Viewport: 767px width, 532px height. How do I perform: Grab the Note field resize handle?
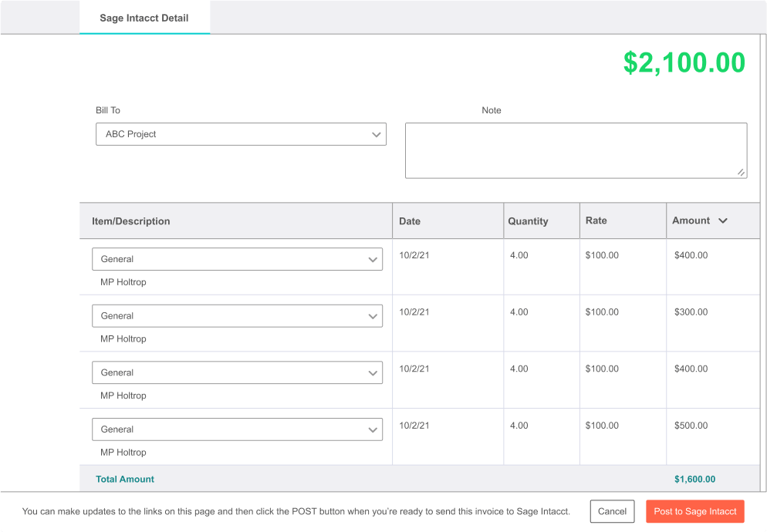(x=741, y=172)
